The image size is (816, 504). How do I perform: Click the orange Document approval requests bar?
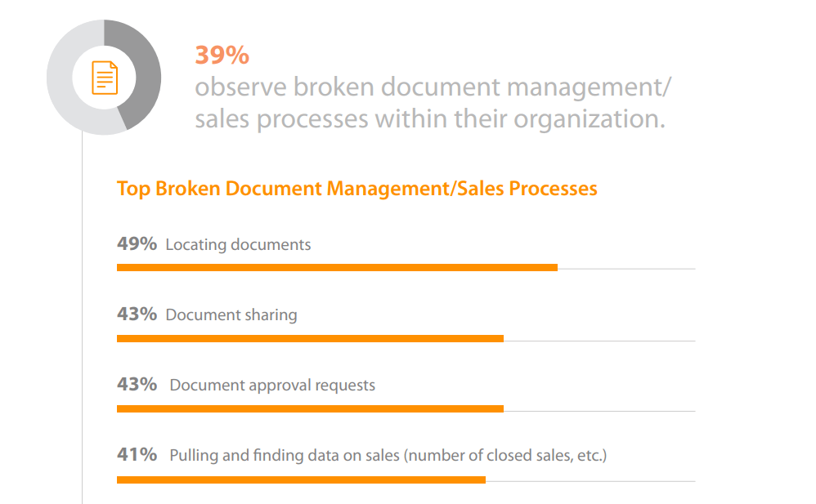[x=310, y=408]
